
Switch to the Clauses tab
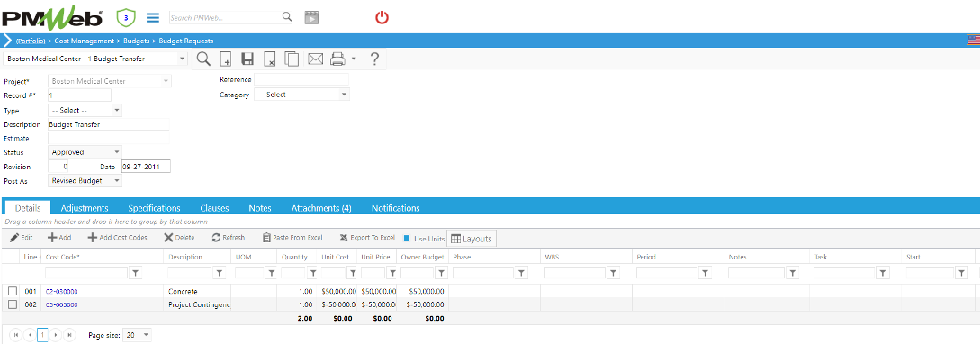214,208
